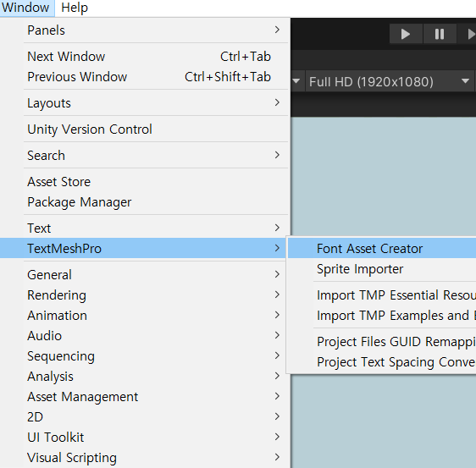The height and width of the screenshot is (468, 476).
Task: Expand the Panels submenu
Action: 144,30
